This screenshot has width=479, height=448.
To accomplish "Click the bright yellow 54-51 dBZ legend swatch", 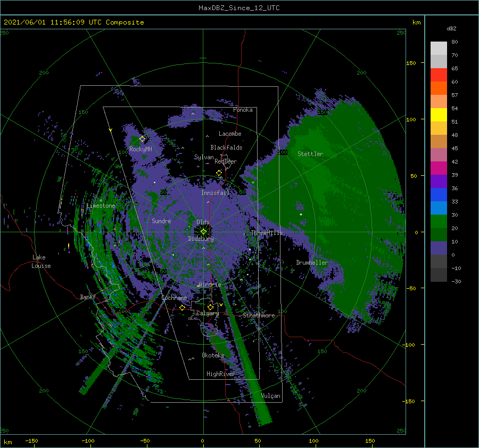I will [439, 115].
